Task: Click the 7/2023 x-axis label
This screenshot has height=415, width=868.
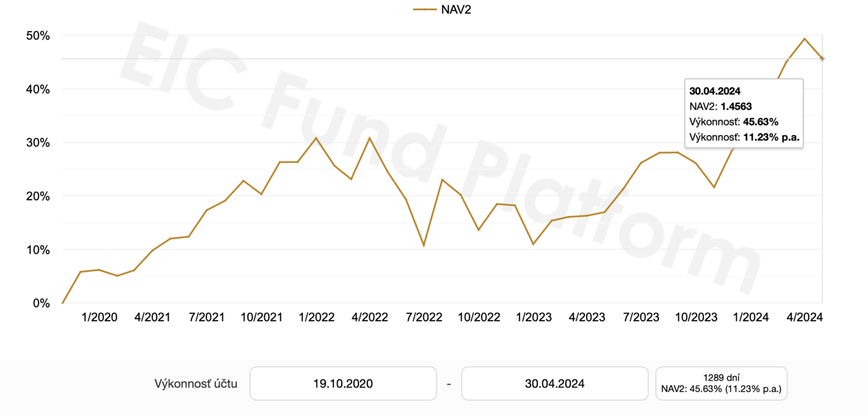Action: 641,317
